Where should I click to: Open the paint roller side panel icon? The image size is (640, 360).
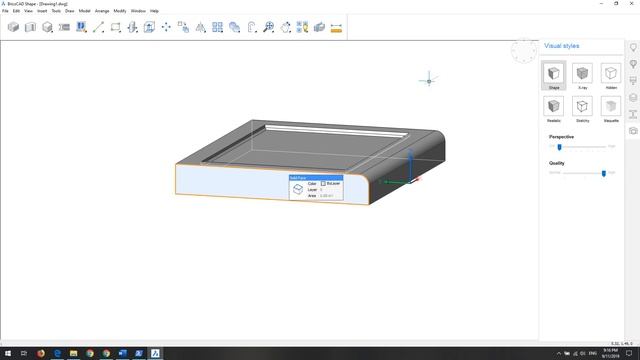click(x=633, y=80)
